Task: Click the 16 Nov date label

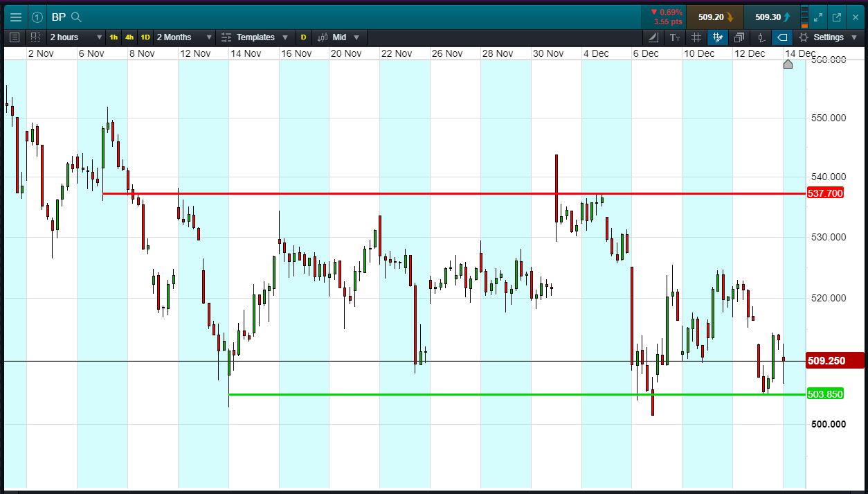Action: click(296, 53)
